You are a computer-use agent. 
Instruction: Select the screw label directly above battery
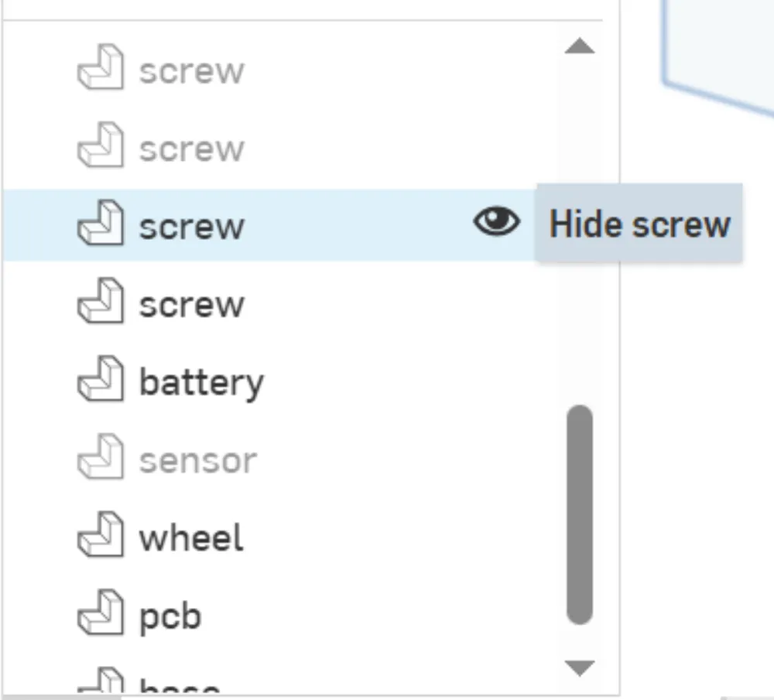point(191,305)
